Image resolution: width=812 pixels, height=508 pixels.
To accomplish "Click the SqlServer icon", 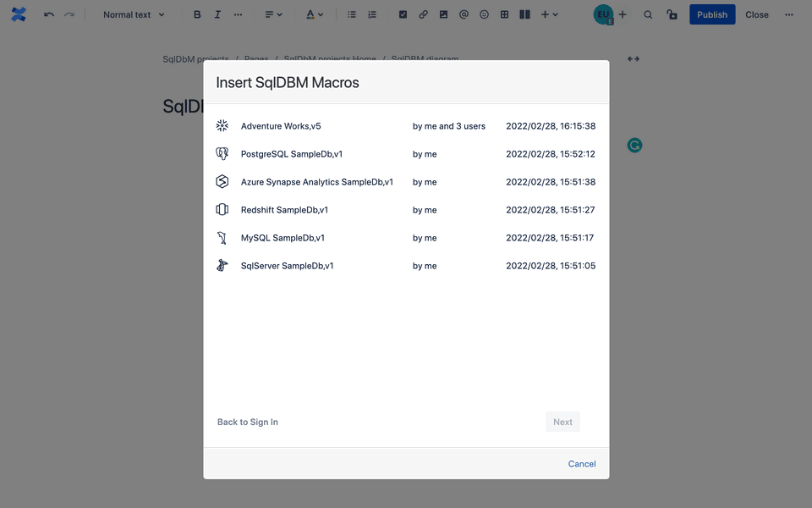I will coord(222,265).
